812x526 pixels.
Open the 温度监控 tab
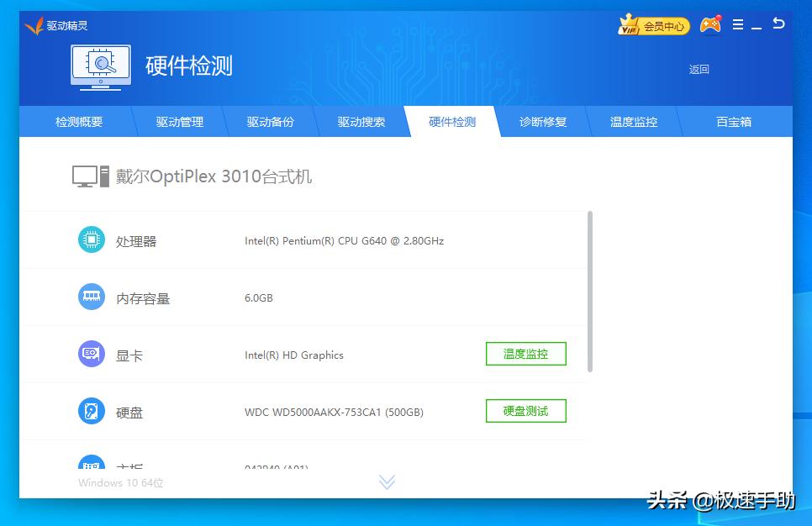633,121
